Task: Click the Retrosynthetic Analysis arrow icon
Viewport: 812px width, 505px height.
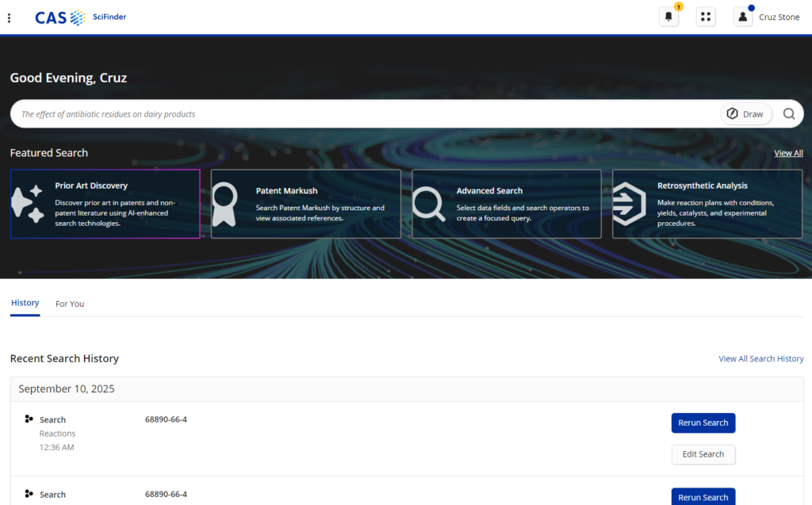Action: point(630,204)
